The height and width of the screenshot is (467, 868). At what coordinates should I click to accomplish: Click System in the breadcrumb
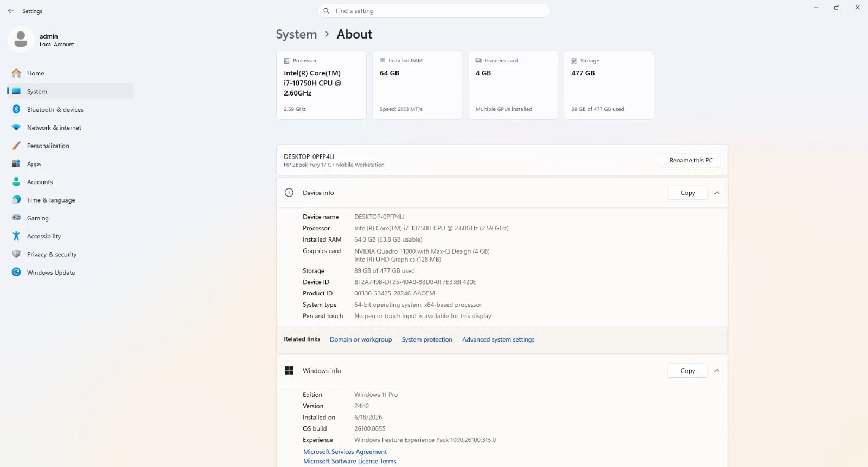[296, 34]
